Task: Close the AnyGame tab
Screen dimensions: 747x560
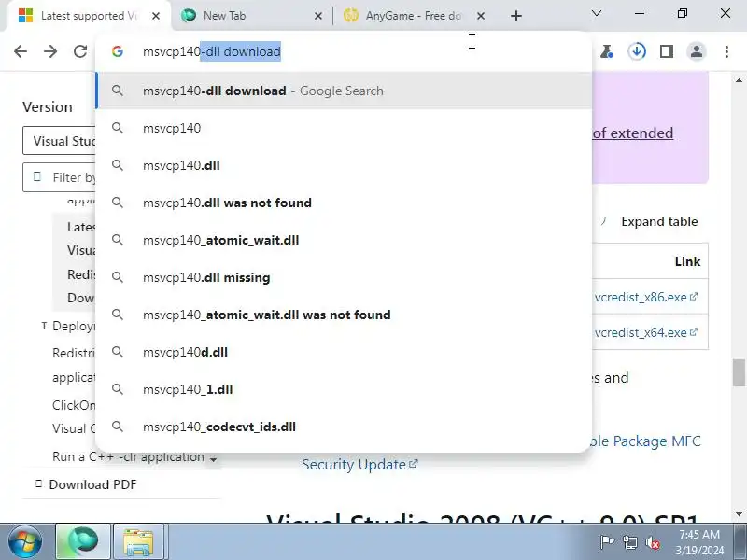Action: coord(481,16)
